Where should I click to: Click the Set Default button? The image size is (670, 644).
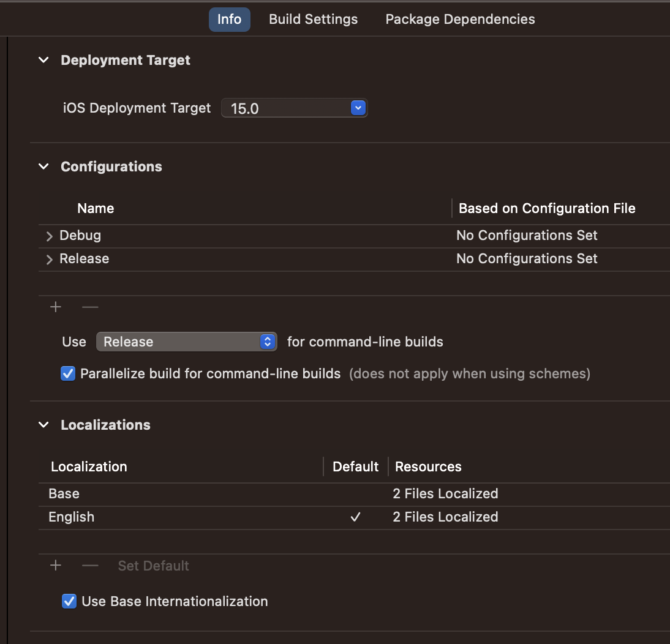(x=153, y=566)
